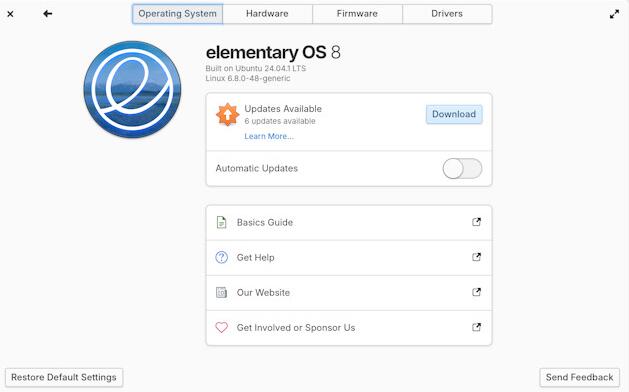Image resolution: width=629 pixels, height=392 pixels.
Task: Enable the Automatic Updates switch
Action: click(462, 168)
